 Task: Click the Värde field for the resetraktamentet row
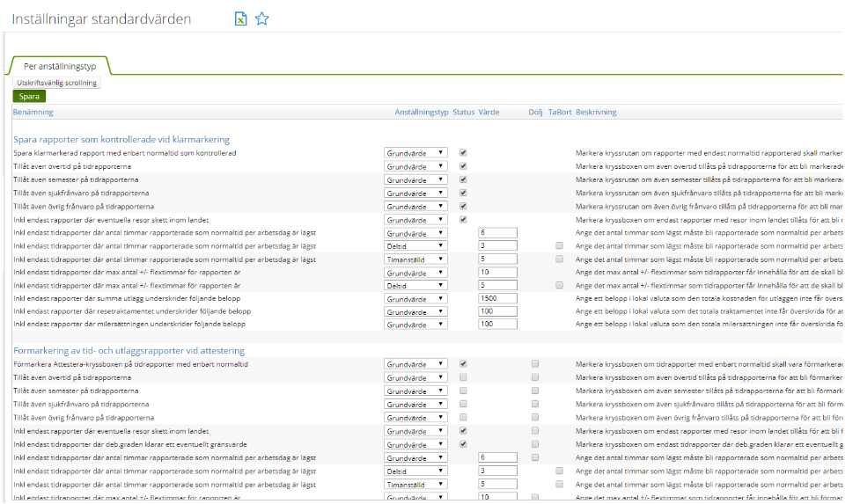(x=496, y=312)
